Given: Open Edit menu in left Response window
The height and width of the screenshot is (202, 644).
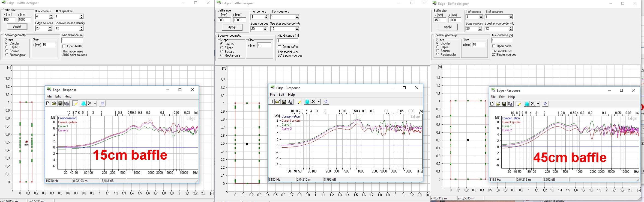Looking at the screenshot, I should click(58, 96).
